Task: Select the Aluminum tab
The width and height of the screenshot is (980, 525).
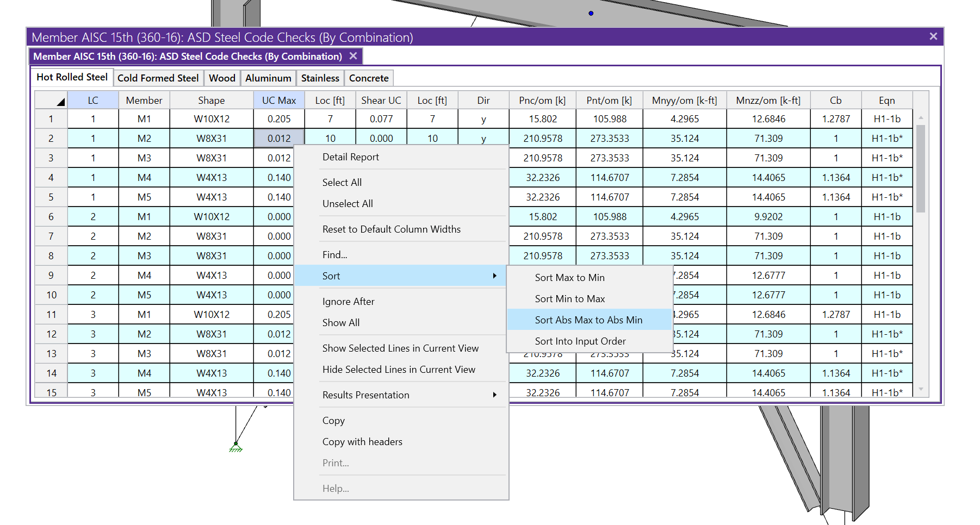Action: 268,78
